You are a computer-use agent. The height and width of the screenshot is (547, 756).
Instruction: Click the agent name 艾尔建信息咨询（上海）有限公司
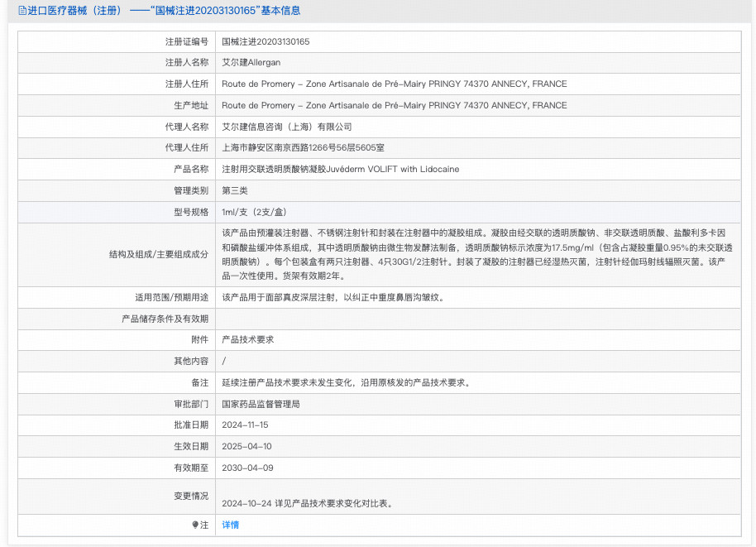click(x=286, y=127)
